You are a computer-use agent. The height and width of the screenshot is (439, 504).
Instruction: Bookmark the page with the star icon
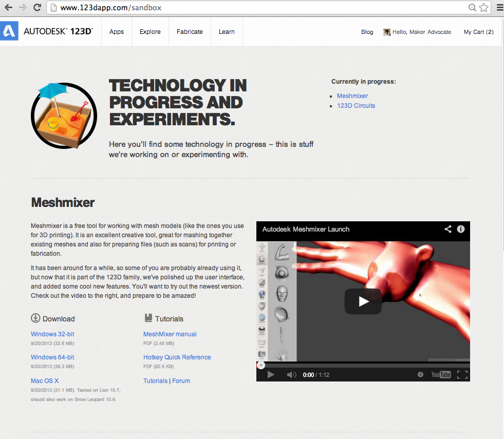484,7
